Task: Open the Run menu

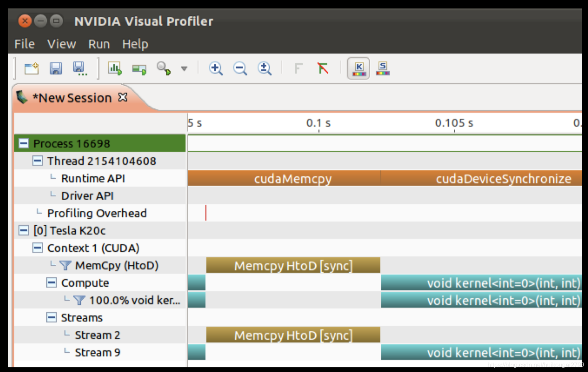Action: pos(99,44)
